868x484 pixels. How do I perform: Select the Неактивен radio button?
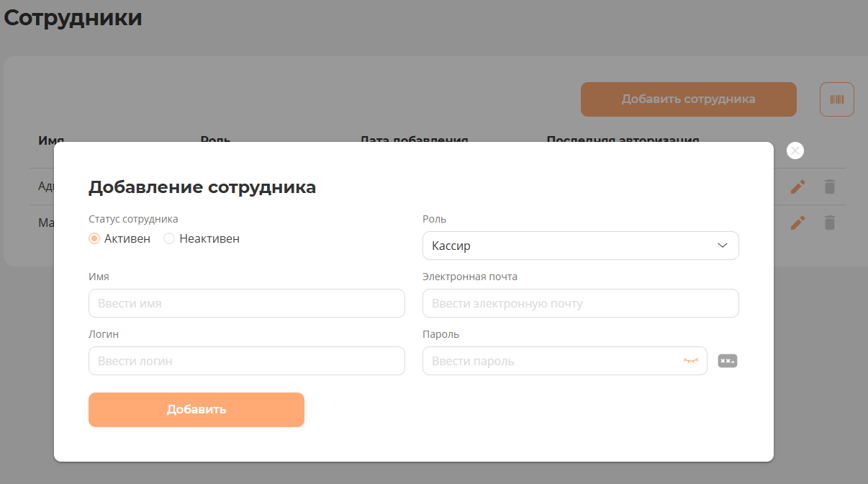click(x=169, y=238)
